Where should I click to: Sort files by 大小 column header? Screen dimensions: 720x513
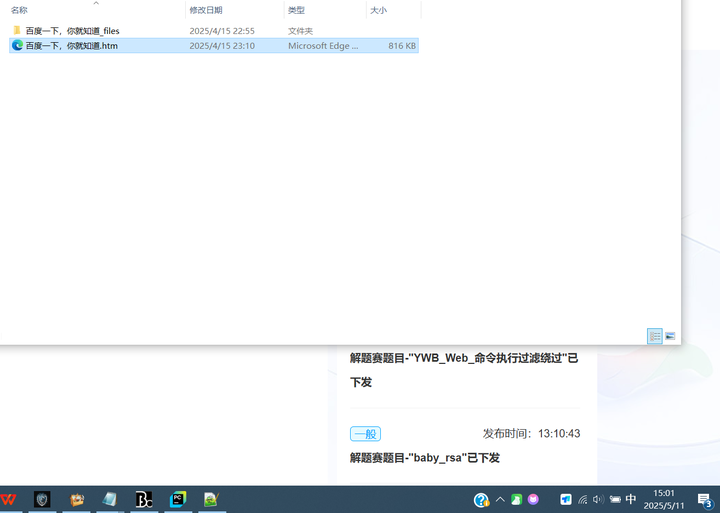coord(378,10)
